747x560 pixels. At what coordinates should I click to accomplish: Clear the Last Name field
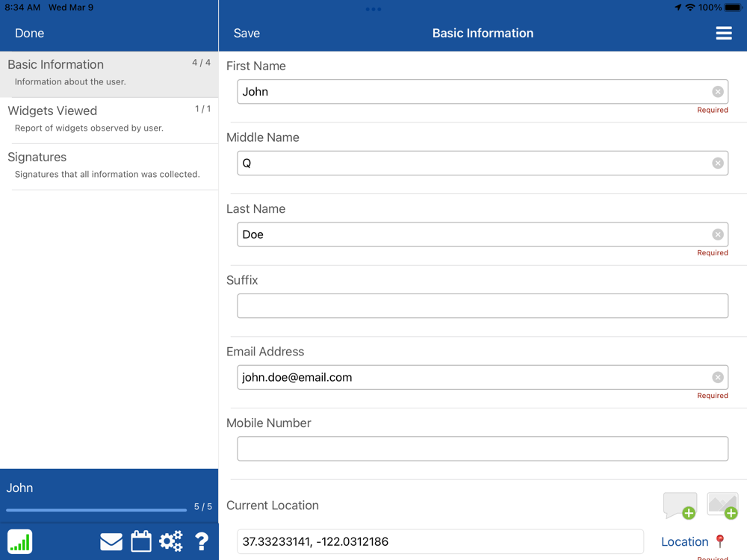(x=717, y=234)
